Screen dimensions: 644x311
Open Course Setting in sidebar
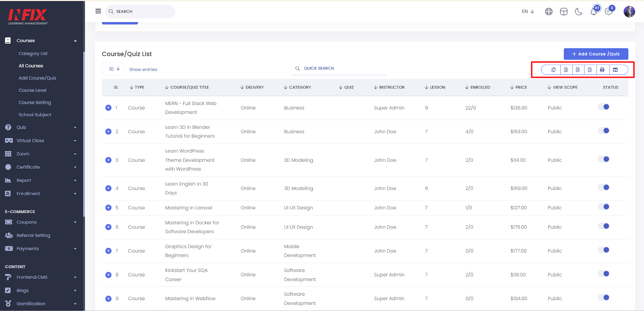point(35,103)
